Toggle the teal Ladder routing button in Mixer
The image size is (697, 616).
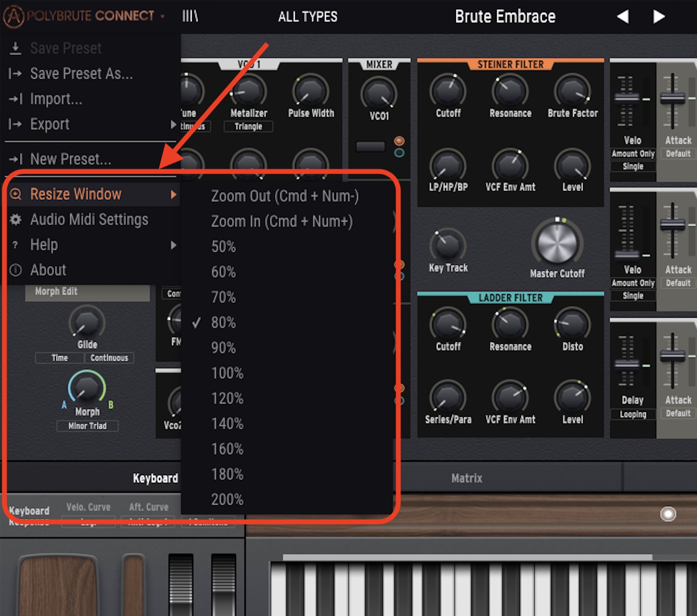pos(399,153)
